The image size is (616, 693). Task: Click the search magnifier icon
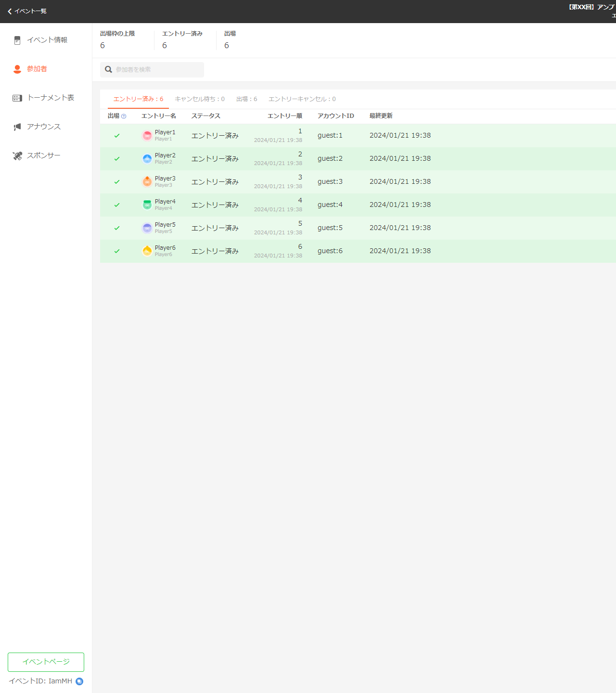tap(109, 70)
